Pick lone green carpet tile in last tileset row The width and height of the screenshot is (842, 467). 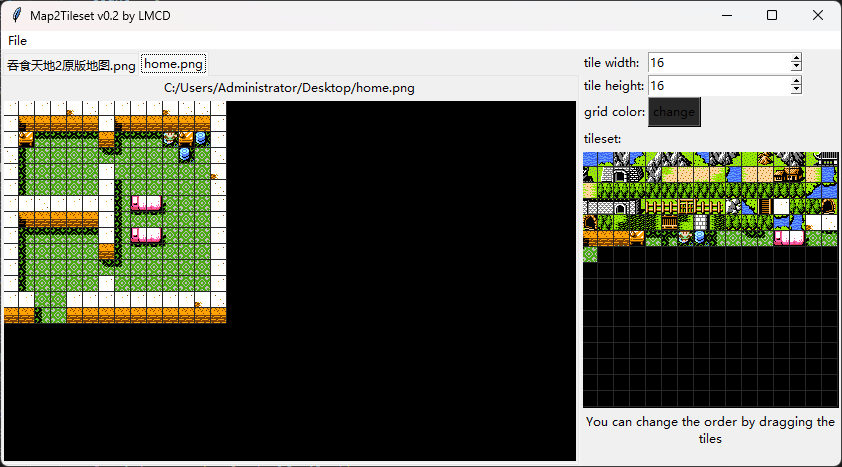tap(590, 256)
